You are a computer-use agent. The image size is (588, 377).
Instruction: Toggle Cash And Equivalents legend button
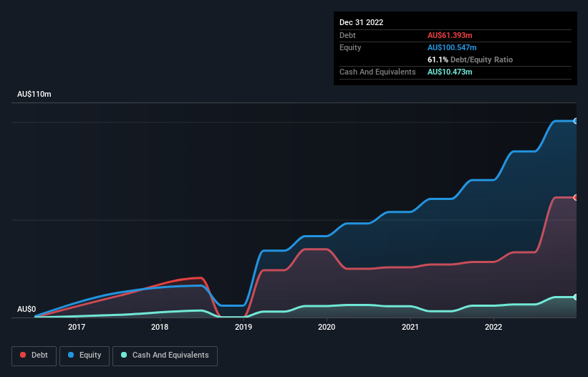[x=165, y=355]
